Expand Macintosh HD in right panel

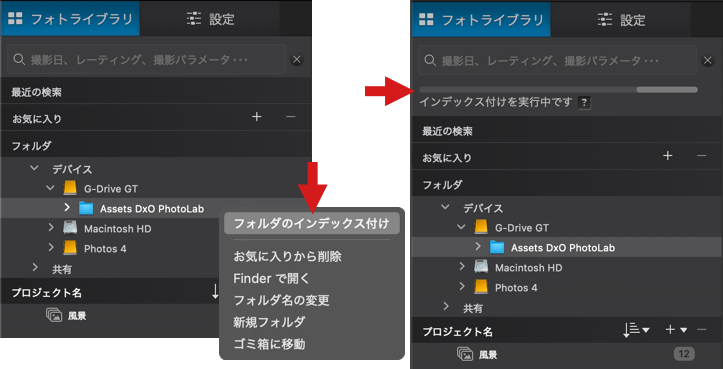tap(462, 267)
